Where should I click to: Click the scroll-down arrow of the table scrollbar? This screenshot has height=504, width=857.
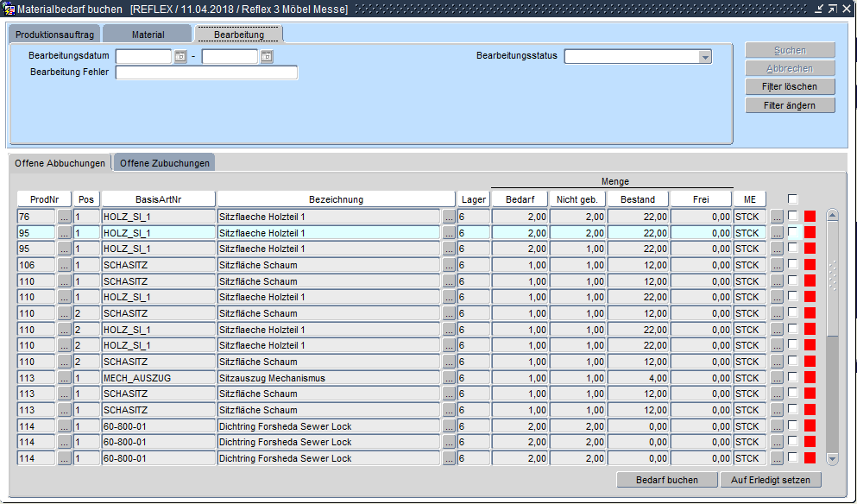(x=832, y=459)
